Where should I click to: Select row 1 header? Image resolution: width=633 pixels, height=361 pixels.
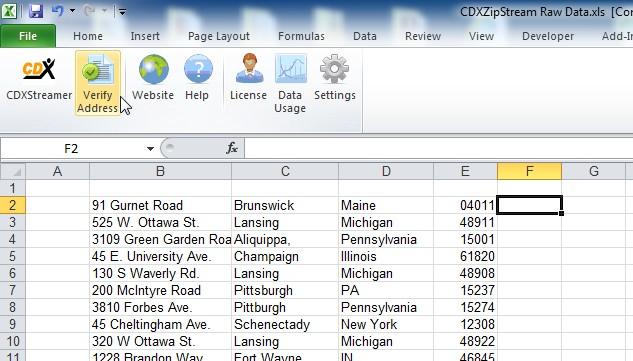pyautogui.click(x=13, y=188)
